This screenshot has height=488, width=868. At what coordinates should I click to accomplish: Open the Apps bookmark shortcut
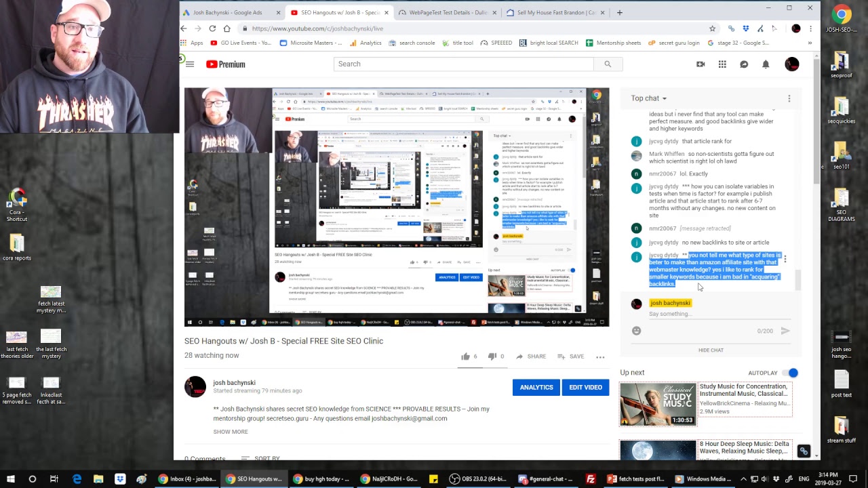(x=192, y=43)
